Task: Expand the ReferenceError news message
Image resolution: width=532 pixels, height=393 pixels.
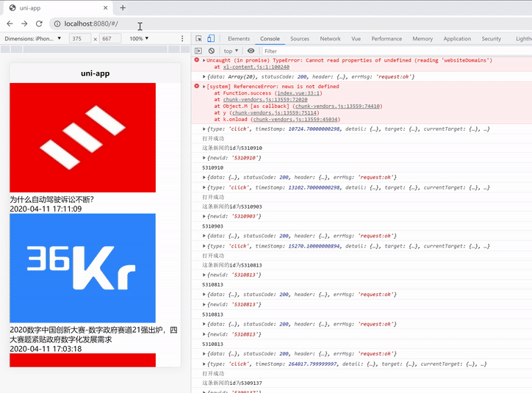Action: pyautogui.click(x=204, y=87)
